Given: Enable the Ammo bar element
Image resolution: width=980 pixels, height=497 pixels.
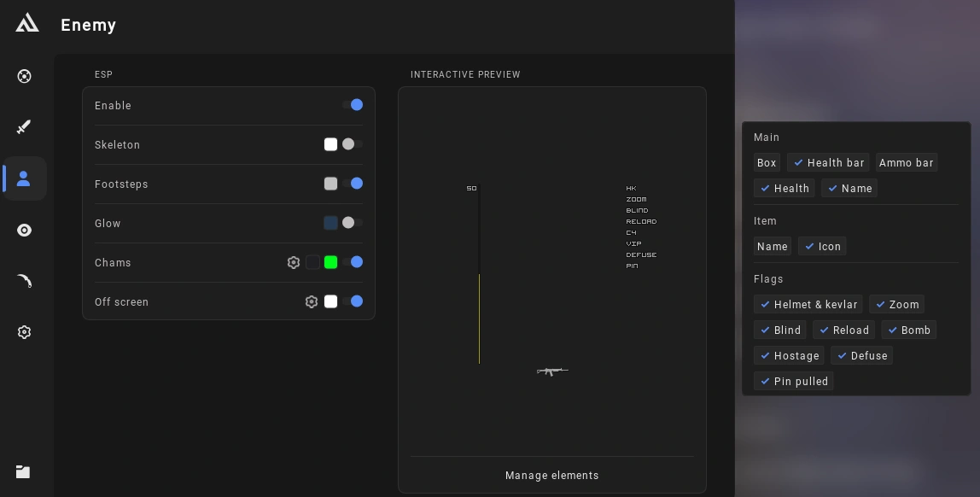Looking at the screenshot, I should coord(907,162).
